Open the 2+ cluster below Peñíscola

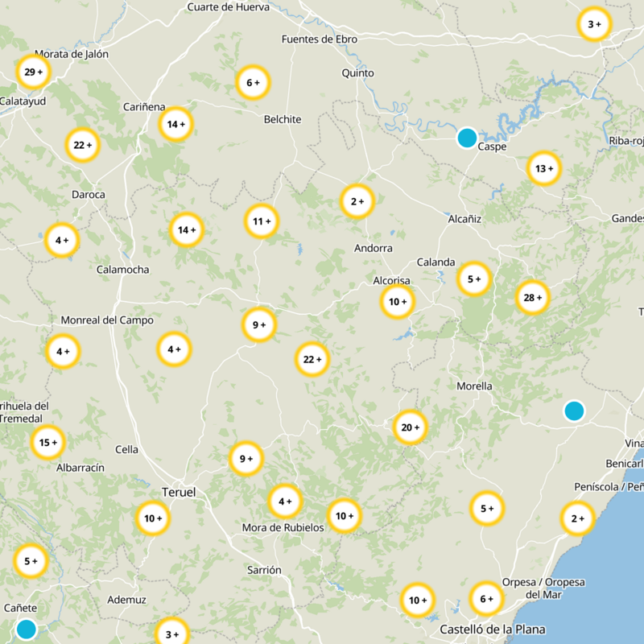tap(577, 518)
